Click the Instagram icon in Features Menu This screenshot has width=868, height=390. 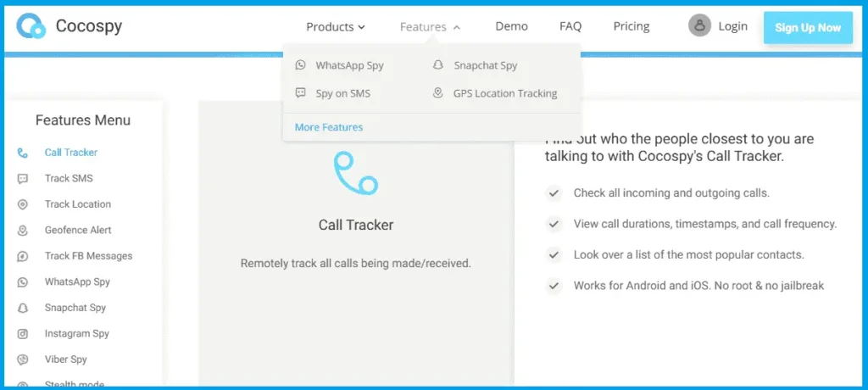[23, 334]
